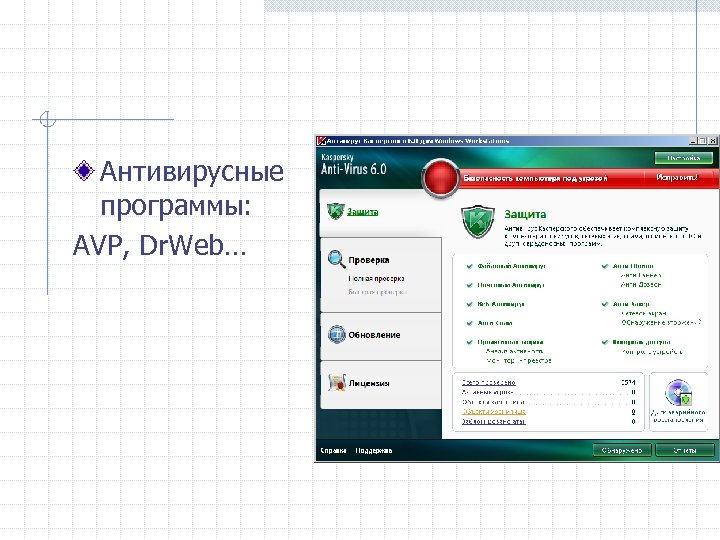Image resolution: width=720 pixels, height=540 pixels.
Task: Click the Анти-Спам component
Action: 495,323
